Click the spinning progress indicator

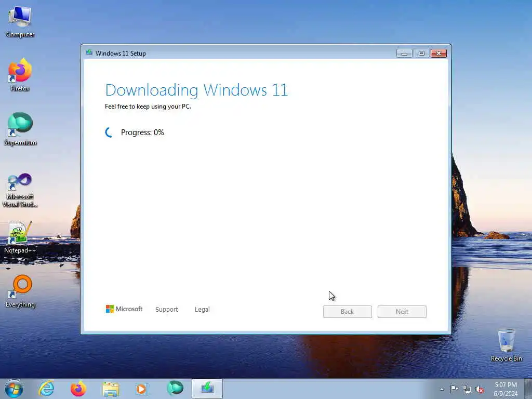(109, 132)
